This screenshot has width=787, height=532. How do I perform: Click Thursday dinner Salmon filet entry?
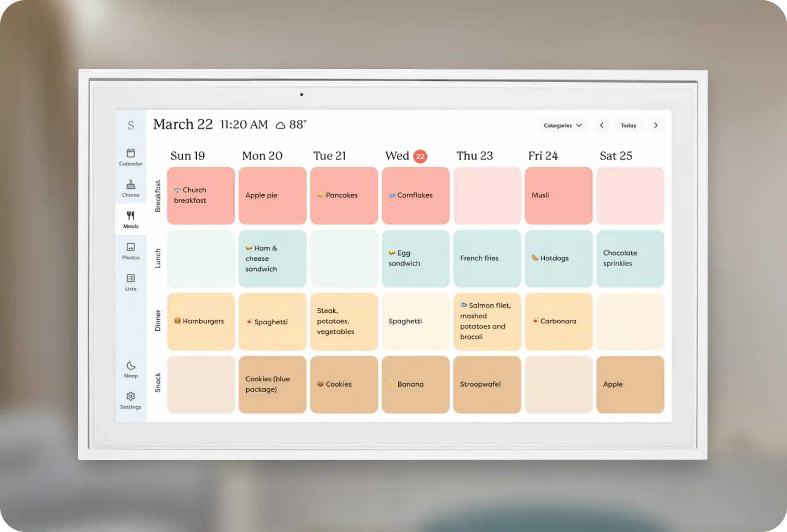click(x=487, y=321)
